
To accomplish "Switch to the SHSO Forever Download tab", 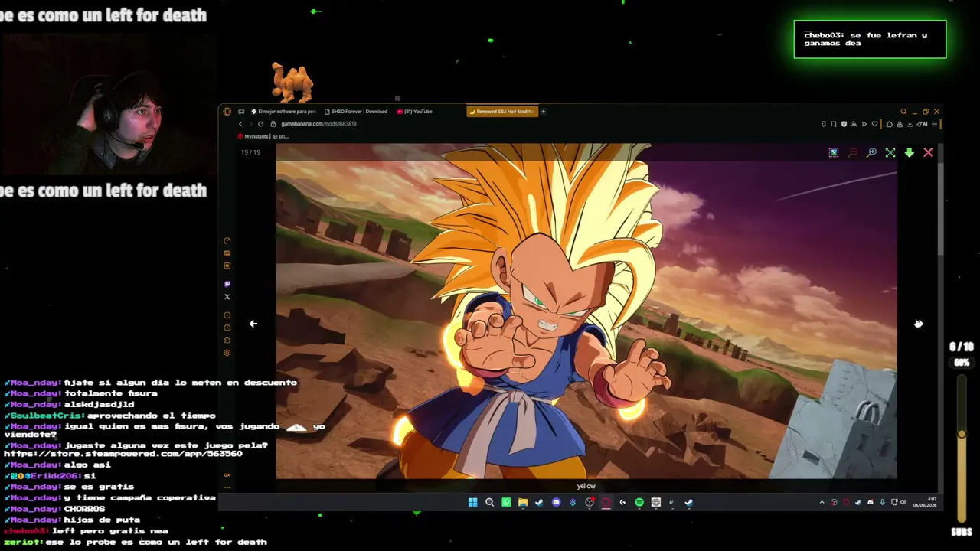I will [356, 112].
